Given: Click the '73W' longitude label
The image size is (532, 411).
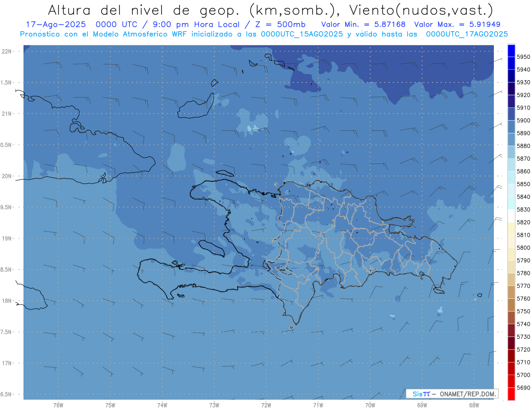Looking at the screenshot, I should 214,405.
